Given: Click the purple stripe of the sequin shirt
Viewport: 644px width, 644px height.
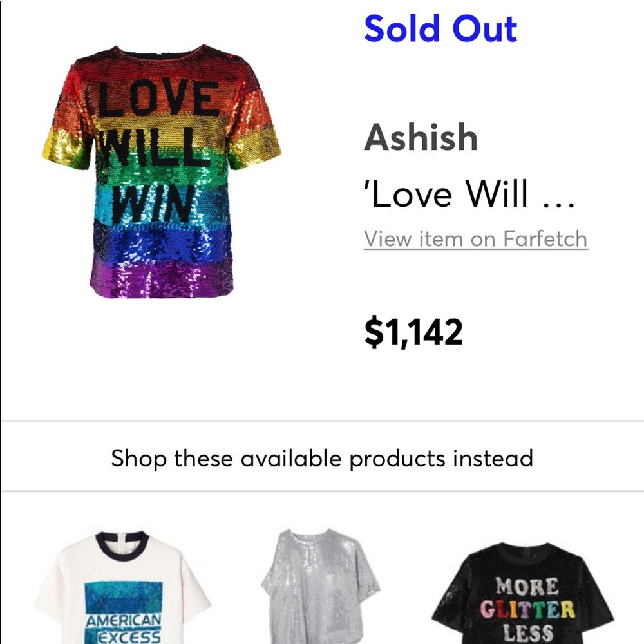Looking at the screenshot, I should 162,279.
